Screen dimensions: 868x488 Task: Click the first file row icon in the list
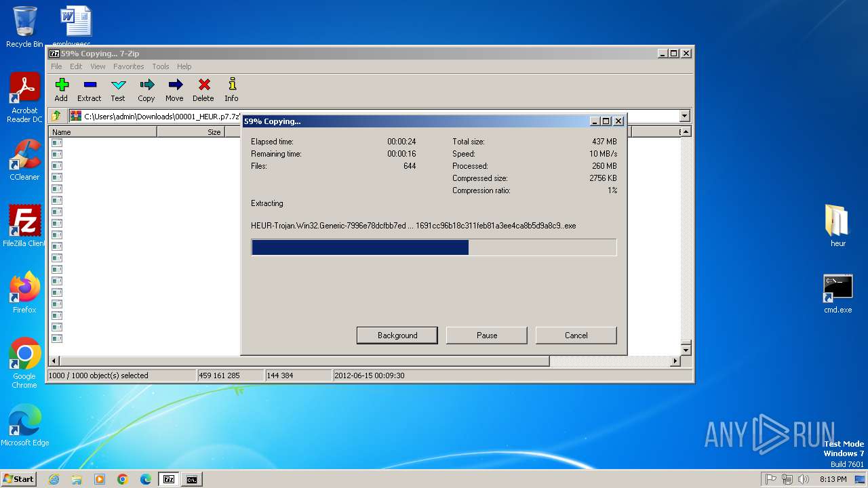point(57,143)
